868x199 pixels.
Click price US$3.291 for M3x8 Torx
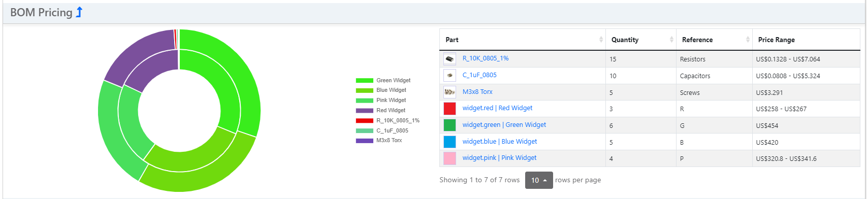769,93
